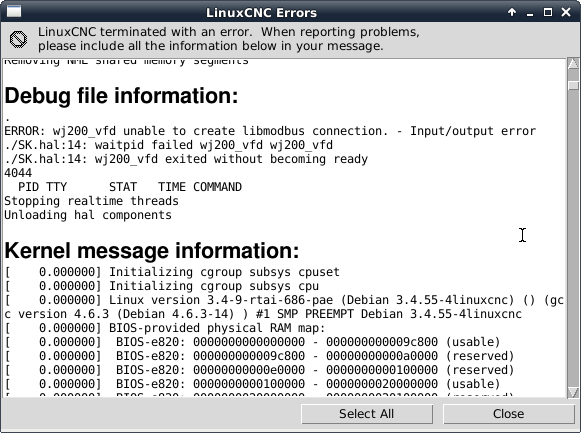Click the 'Debug file information:' heading
Screen dimensions: 581x433
coord(121,96)
